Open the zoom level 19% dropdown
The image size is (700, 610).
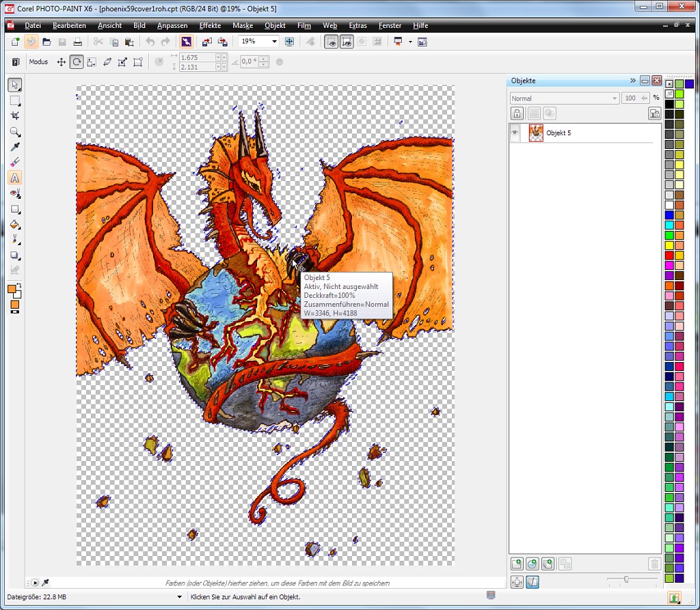[x=275, y=42]
